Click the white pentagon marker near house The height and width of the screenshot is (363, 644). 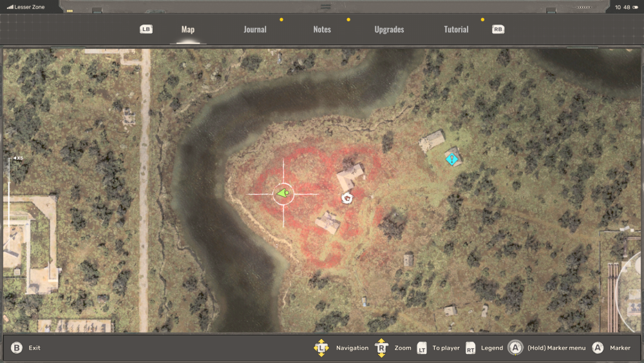348,198
